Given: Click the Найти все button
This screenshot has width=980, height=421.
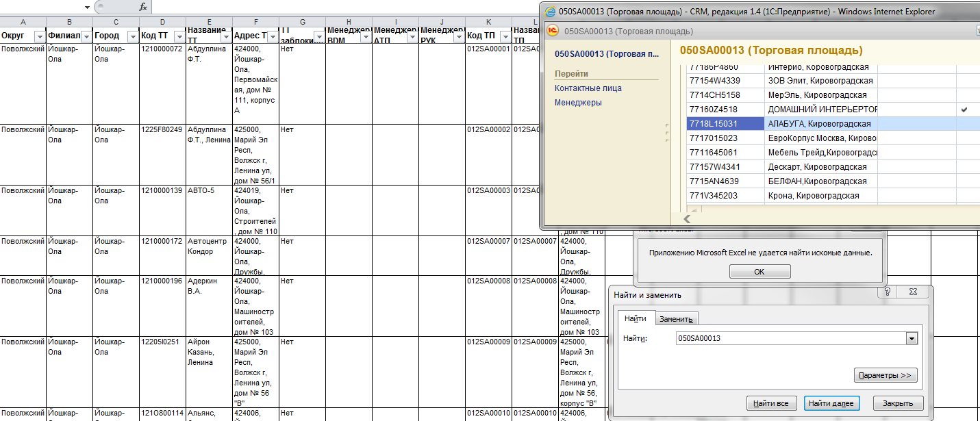Looking at the screenshot, I should pyautogui.click(x=772, y=403).
